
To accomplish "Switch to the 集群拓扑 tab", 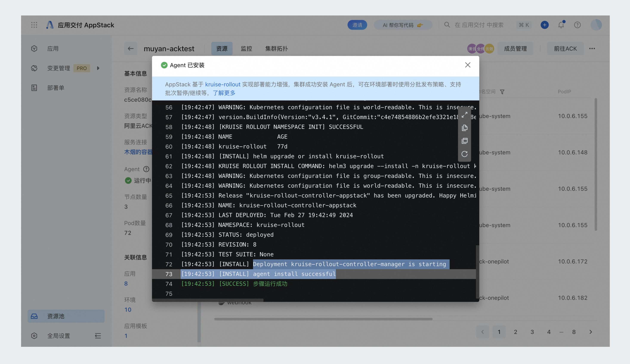I will [x=276, y=48].
